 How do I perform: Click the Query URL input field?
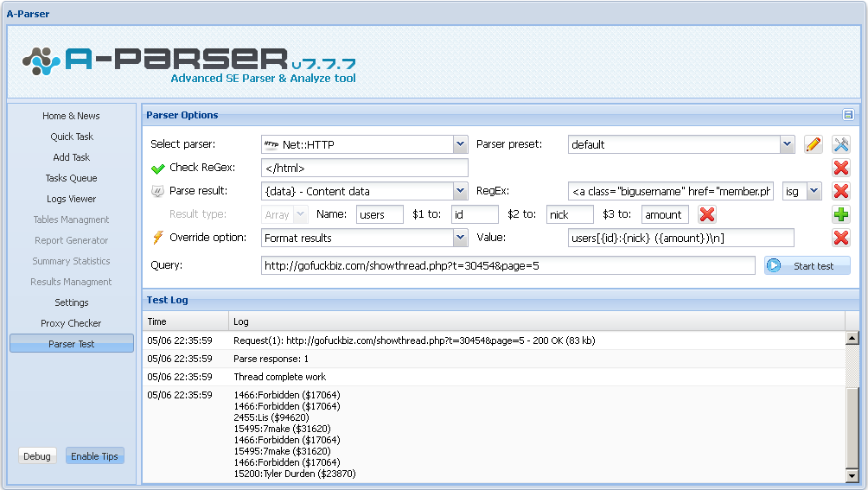coord(508,265)
